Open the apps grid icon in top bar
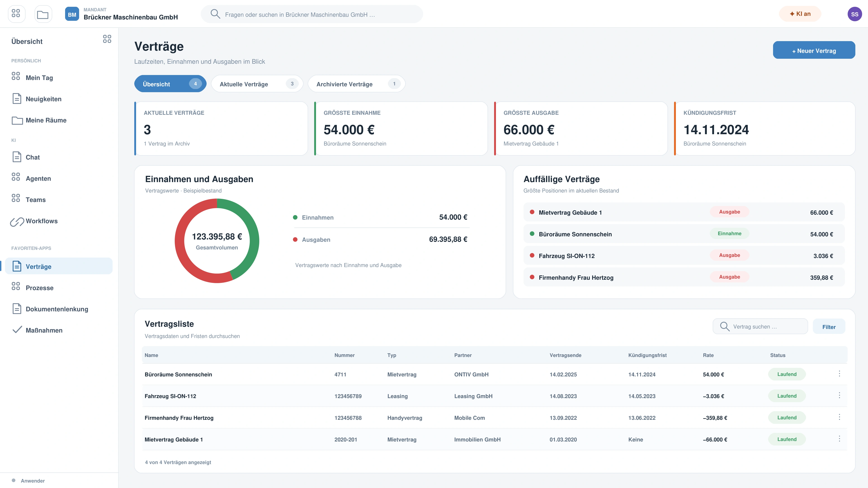 point(16,14)
